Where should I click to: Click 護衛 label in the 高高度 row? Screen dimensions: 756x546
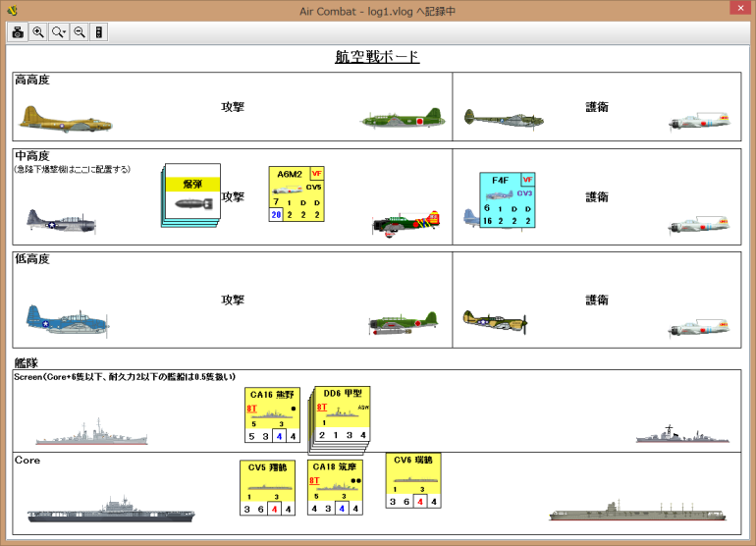pos(597,107)
